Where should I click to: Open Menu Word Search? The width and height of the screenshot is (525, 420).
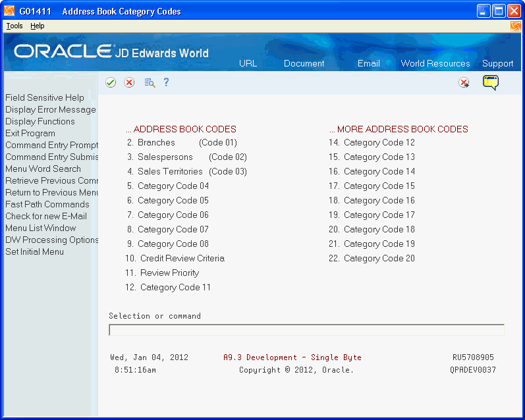(x=43, y=169)
